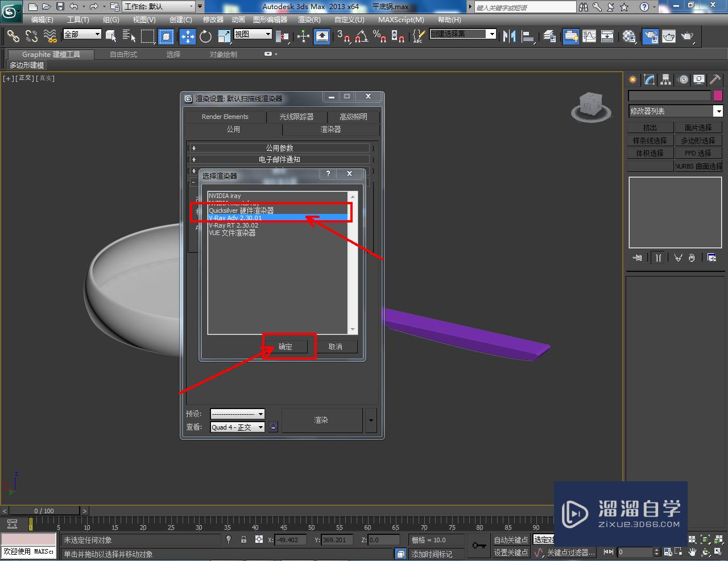Image resolution: width=728 pixels, height=561 pixels.
Task: Expand the 公用参数 rollout
Action: coord(279,147)
